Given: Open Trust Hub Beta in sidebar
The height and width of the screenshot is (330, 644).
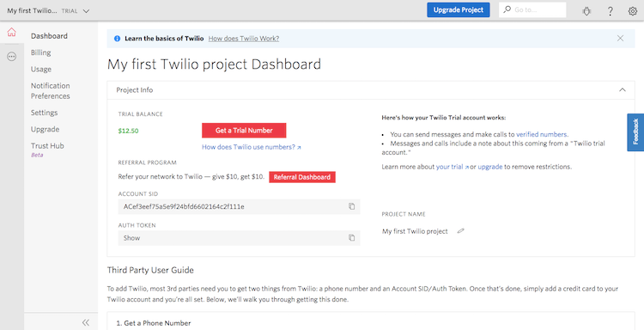Looking at the screenshot, I should point(47,150).
